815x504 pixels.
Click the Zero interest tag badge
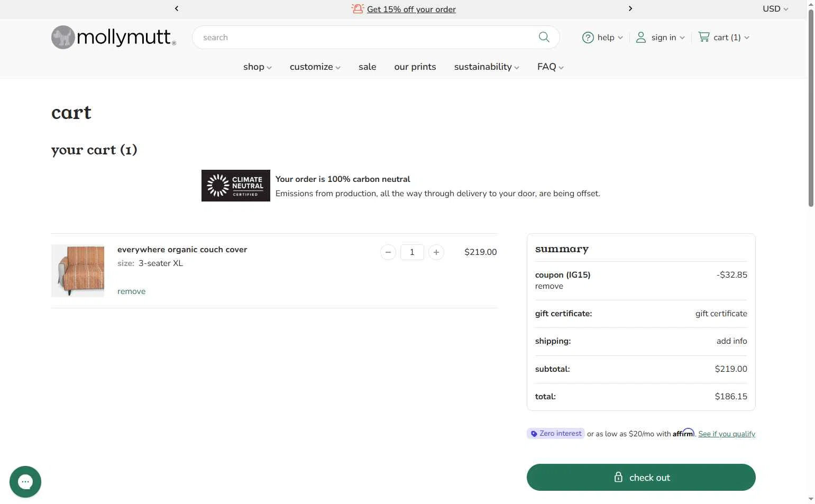point(555,434)
